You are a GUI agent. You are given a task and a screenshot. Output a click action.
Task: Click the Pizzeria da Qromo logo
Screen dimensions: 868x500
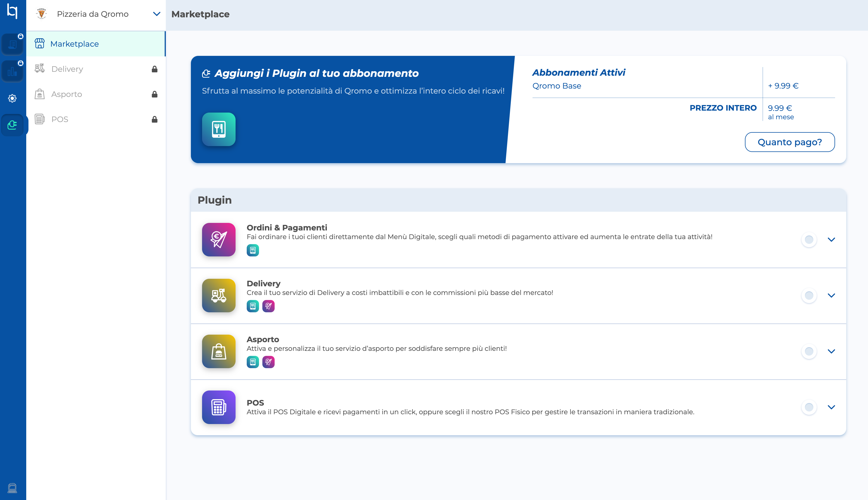42,14
